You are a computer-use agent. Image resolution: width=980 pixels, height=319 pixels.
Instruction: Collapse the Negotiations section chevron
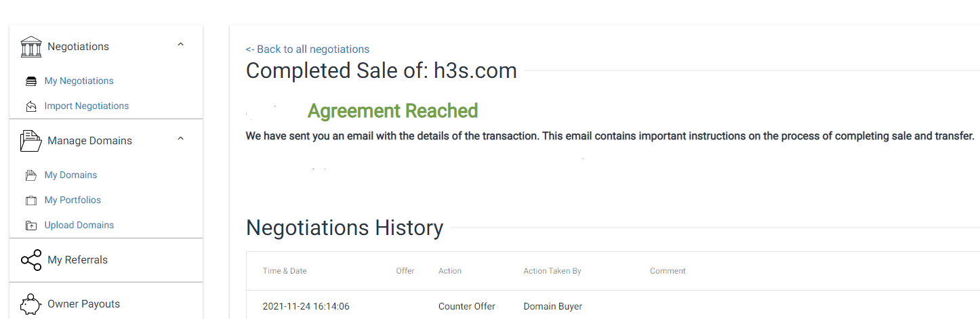coord(180,45)
